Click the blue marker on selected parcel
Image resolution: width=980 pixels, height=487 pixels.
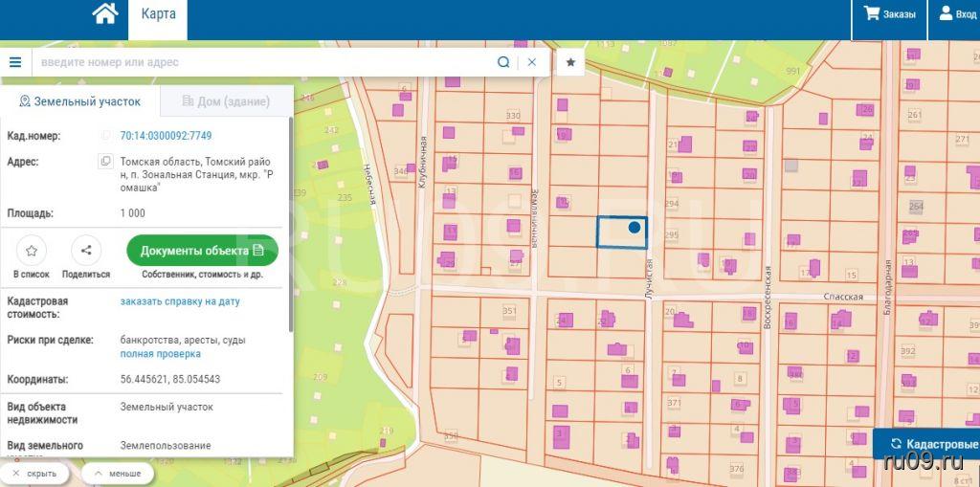pyautogui.click(x=634, y=228)
